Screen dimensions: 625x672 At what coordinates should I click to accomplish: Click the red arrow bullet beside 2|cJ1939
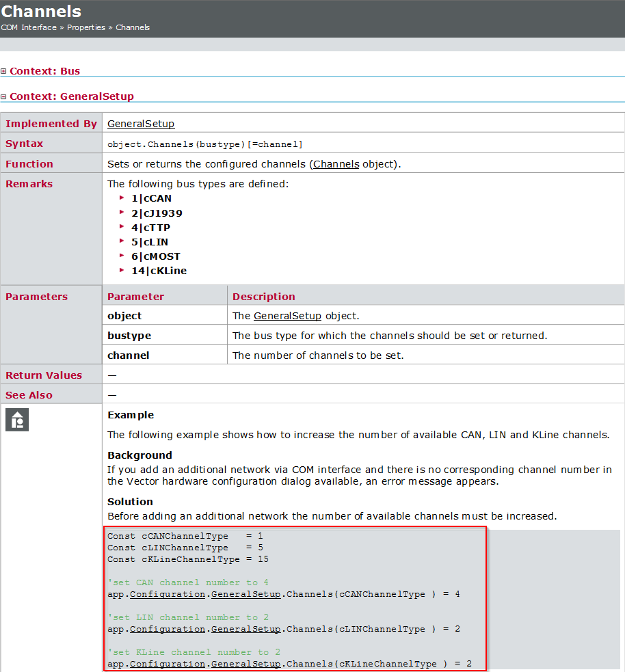122,213
